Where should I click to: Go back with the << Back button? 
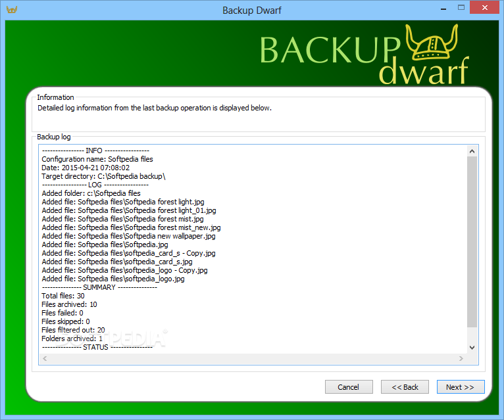[405, 387]
